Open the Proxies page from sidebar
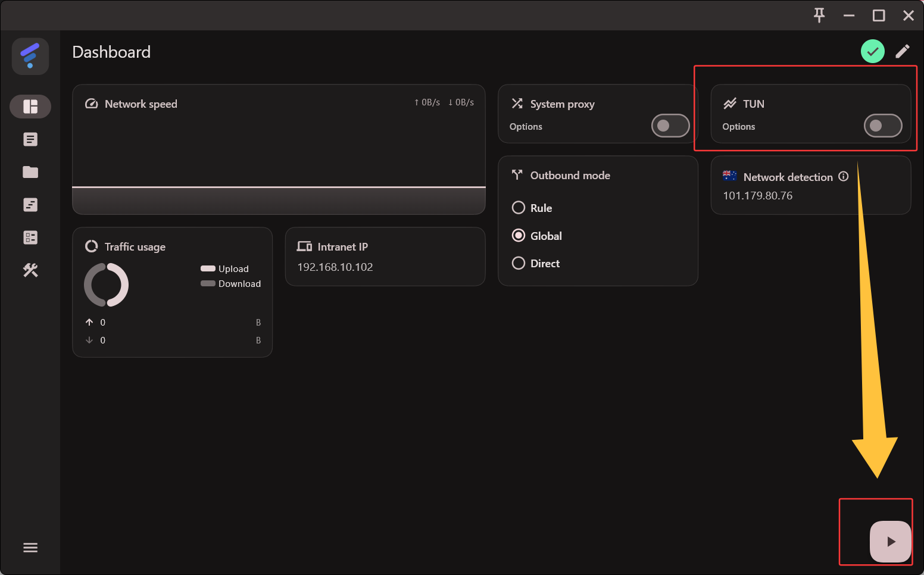 30,139
